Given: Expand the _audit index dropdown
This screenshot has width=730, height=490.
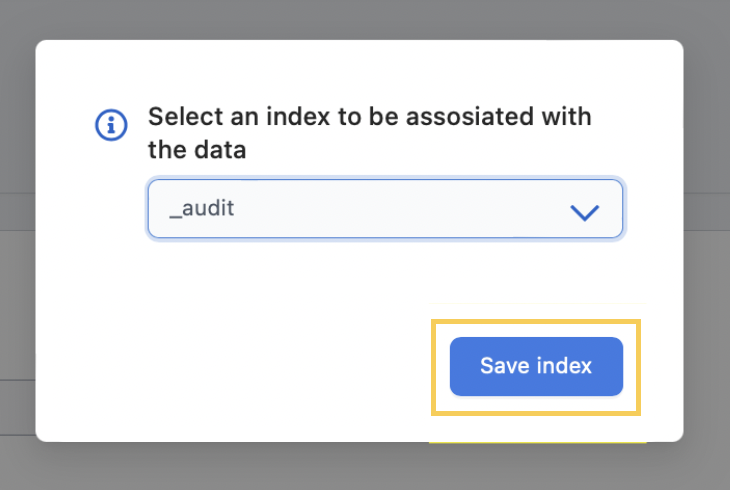Looking at the screenshot, I should click(385, 208).
